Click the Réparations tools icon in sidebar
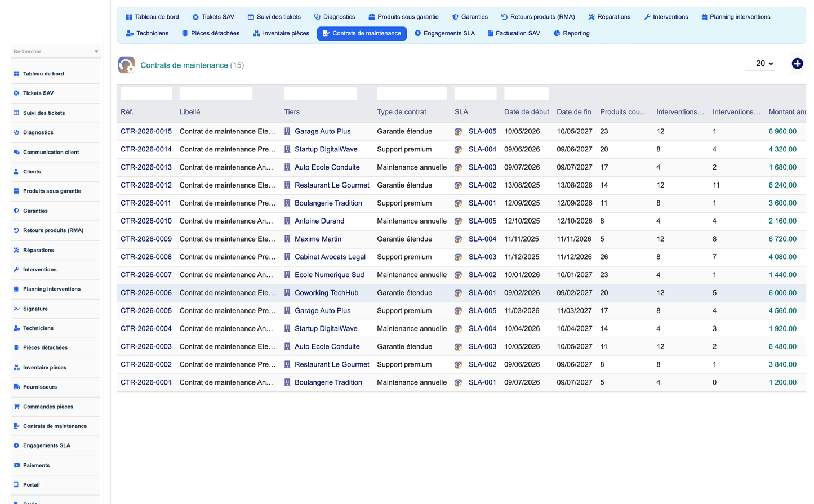The height and width of the screenshot is (504, 814). [x=16, y=250]
